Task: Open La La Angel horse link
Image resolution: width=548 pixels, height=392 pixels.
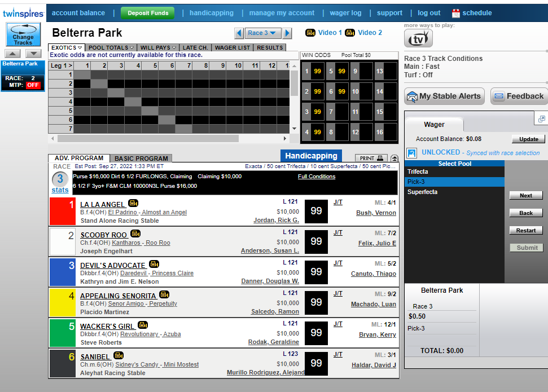Action: click(102, 204)
